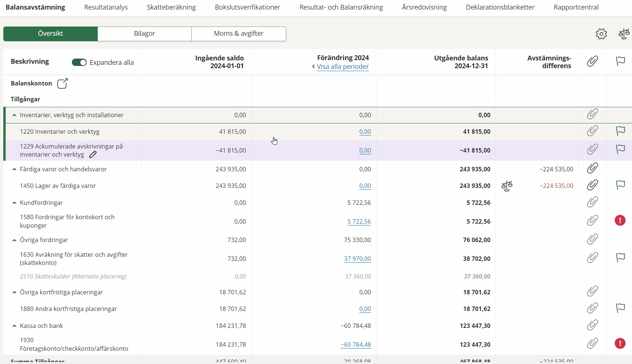632x364 pixels.
Task: Open paperclip for 1630 skattekonto row
Action: click(x=592, y=258)
